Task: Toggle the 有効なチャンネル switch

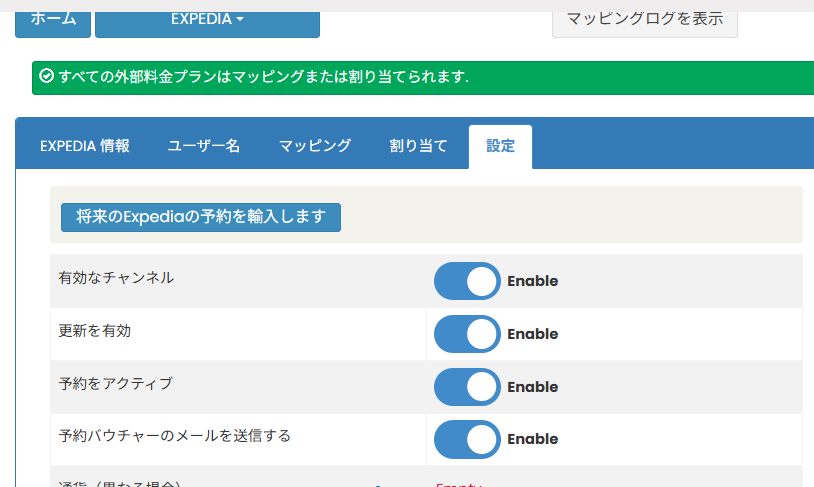Action: [x=467, y=281]
